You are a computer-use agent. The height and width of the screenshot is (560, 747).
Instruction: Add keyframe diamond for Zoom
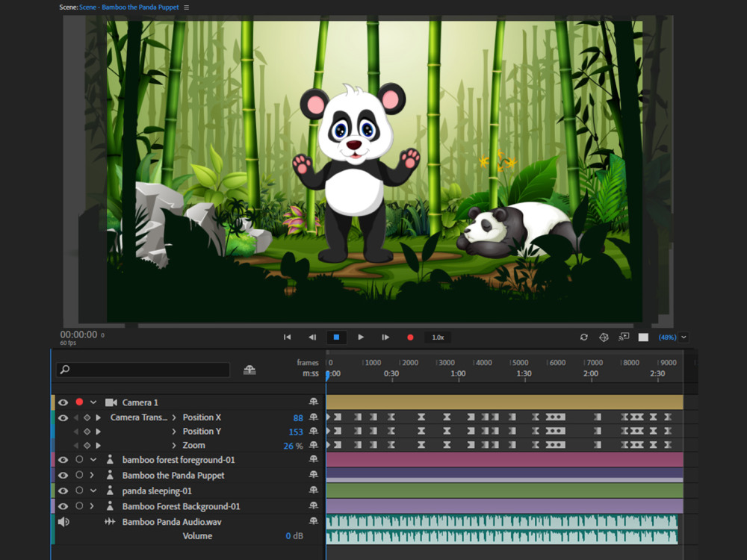tap(87, 446)
